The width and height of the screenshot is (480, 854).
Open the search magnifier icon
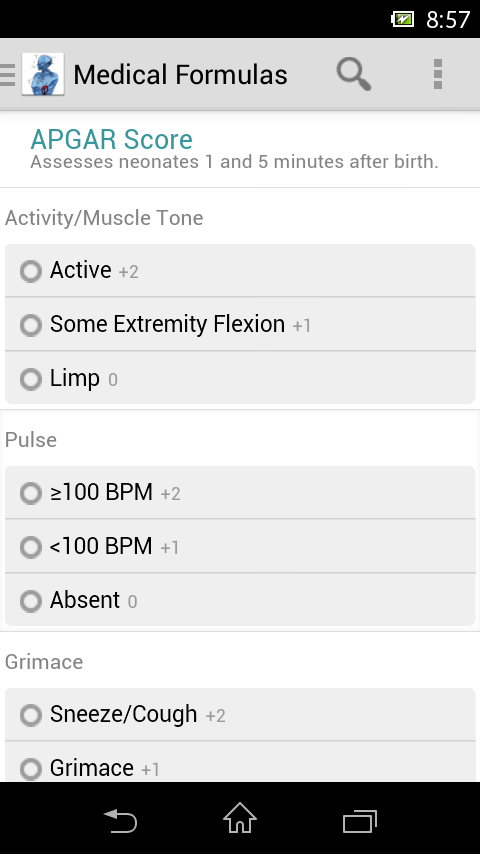354,74
